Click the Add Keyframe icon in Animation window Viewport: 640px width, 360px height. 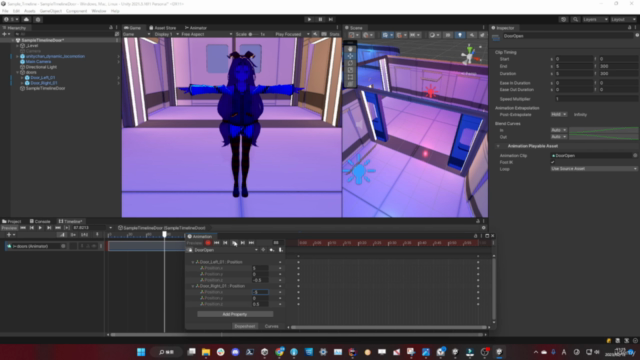click(272, 250)
